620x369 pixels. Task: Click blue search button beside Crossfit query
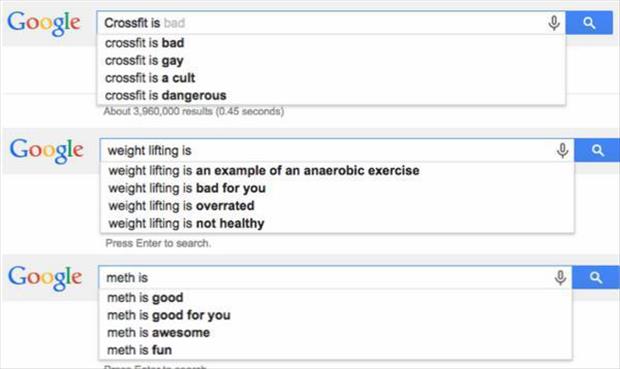(x=589, y=23)
